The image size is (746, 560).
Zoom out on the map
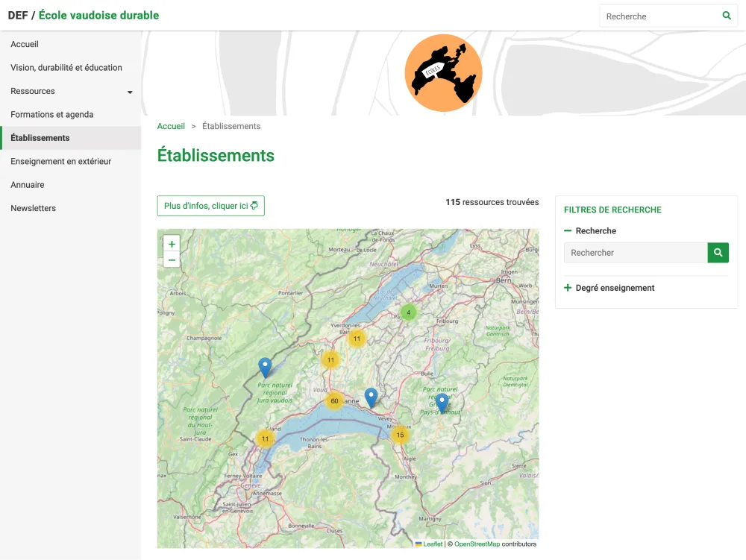(x=172, y=259)
